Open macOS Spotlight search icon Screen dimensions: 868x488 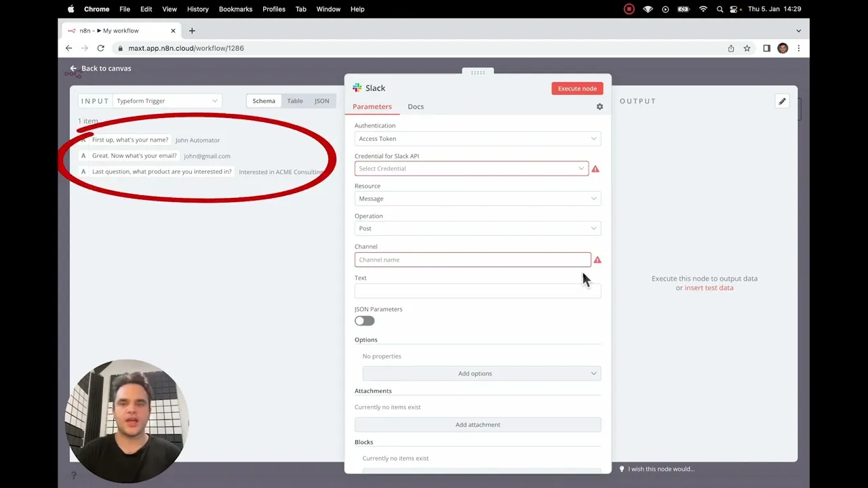(x=719, y=9)
